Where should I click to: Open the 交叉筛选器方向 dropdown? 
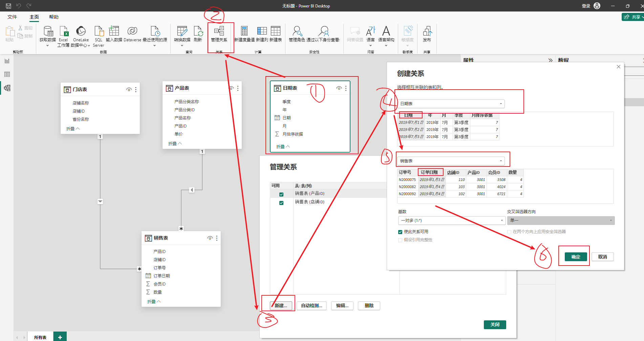(x=561, y=221)
